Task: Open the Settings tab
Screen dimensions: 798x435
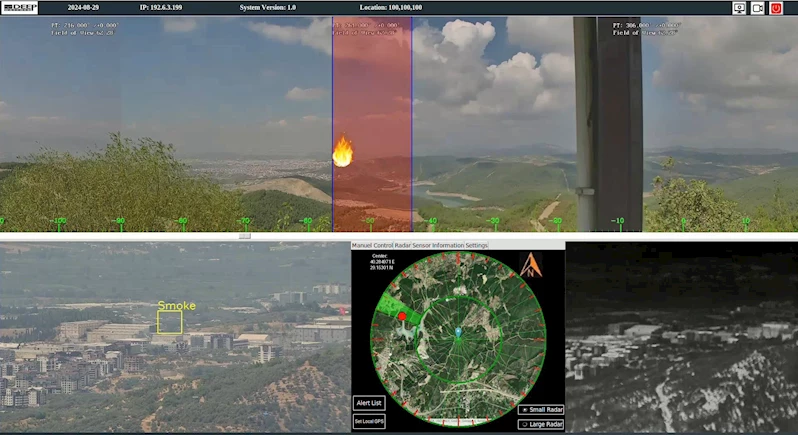Action: 477,245
